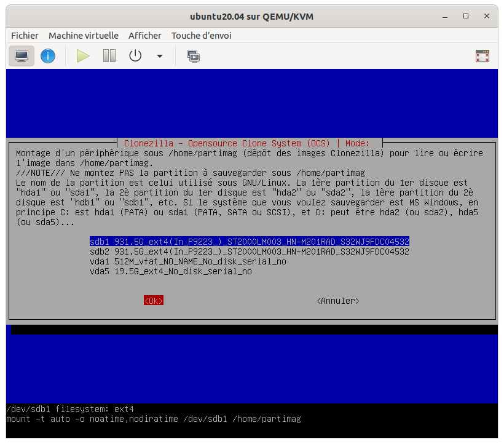Image resolution: width=504 pixels, height=444 pixels.
Task: Select the sdb2 931.5G ext4 partition
Action: pyautogui.click(x=250, y=252)
